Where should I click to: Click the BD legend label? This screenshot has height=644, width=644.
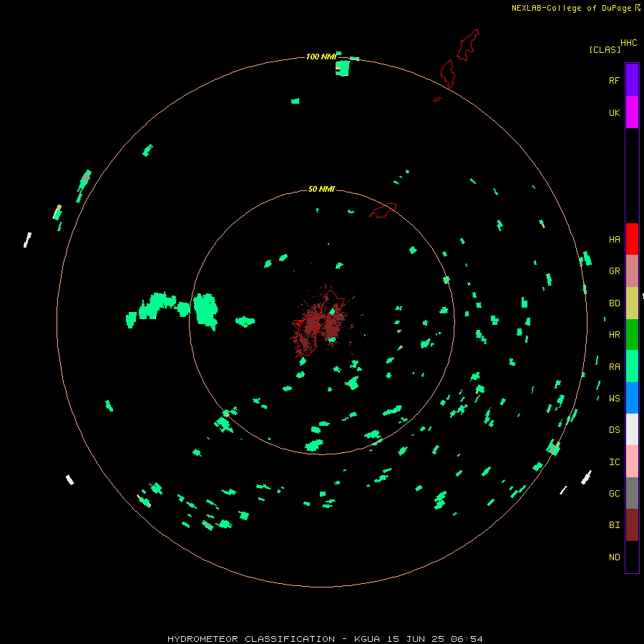tap(614, 303)
